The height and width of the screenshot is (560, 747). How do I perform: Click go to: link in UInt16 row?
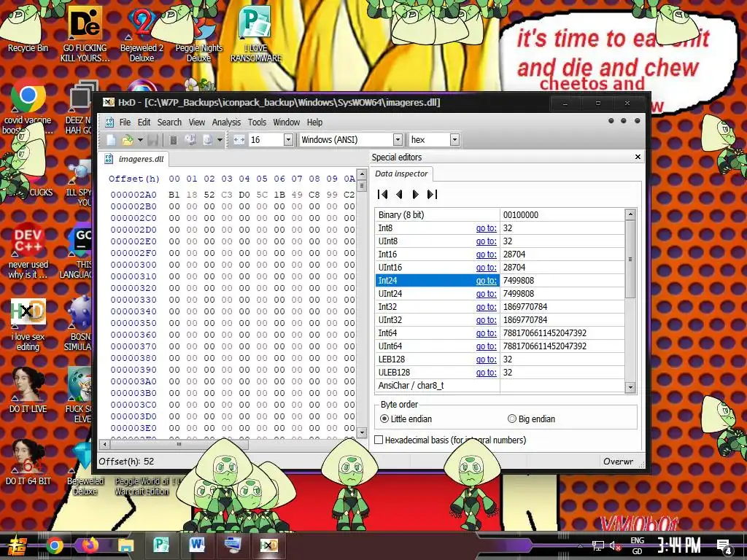click(486, 268)
